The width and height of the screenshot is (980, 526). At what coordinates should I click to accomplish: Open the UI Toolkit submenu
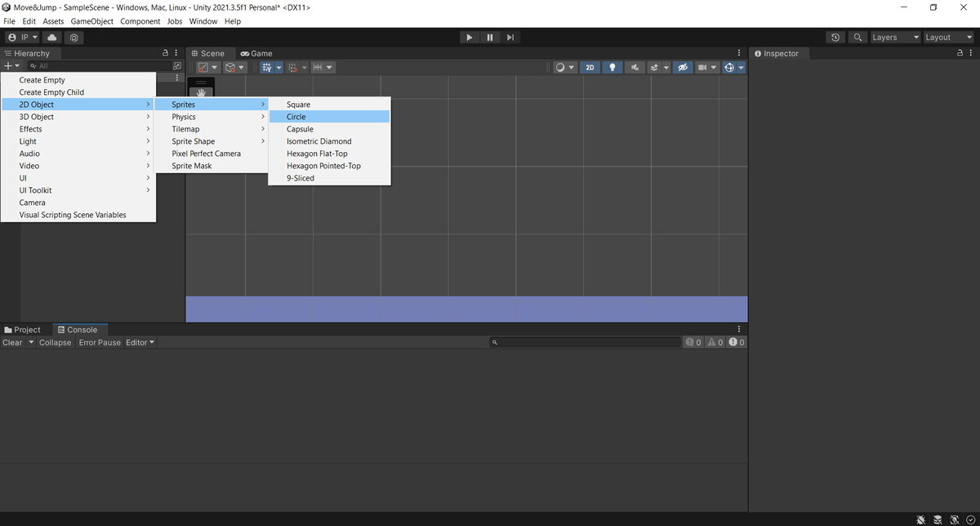pos(78,190)
